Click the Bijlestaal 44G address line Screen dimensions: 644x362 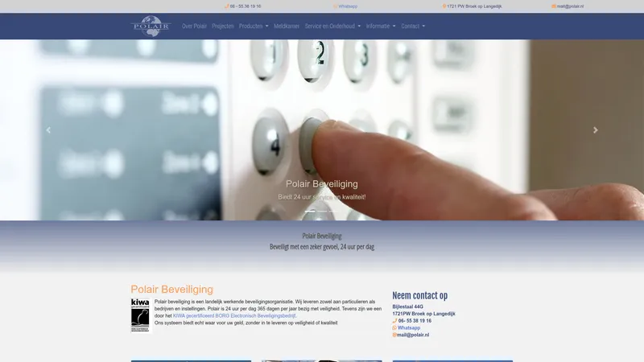(x=407, y=306)
